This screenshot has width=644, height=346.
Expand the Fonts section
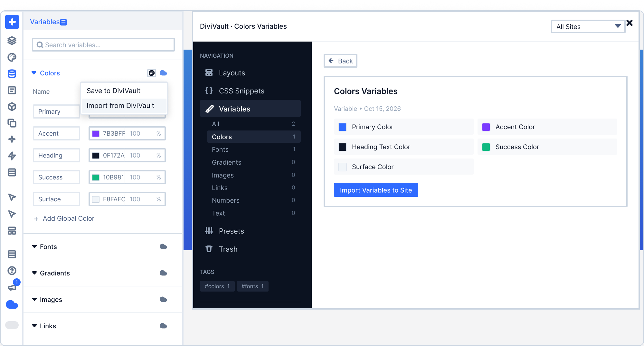(34, 247)
